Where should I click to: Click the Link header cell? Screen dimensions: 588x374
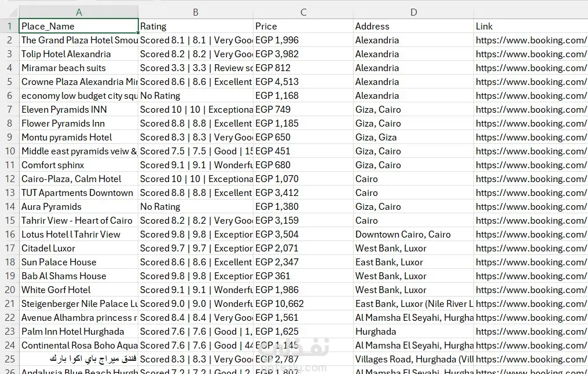click(531, 26)
